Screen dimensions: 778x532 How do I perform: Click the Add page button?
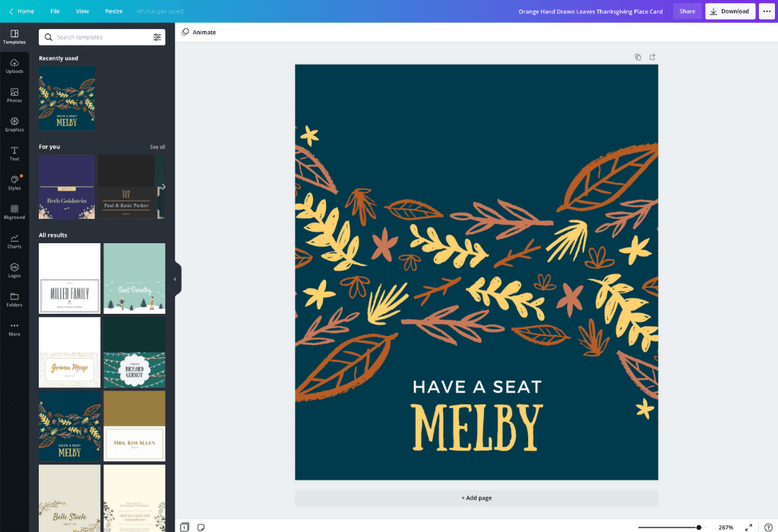pos(476,498)
